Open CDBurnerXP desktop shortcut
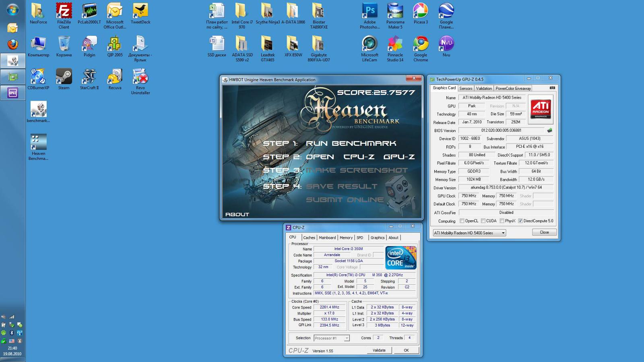This screenshot has width=644, height=362. pos(38,79)
